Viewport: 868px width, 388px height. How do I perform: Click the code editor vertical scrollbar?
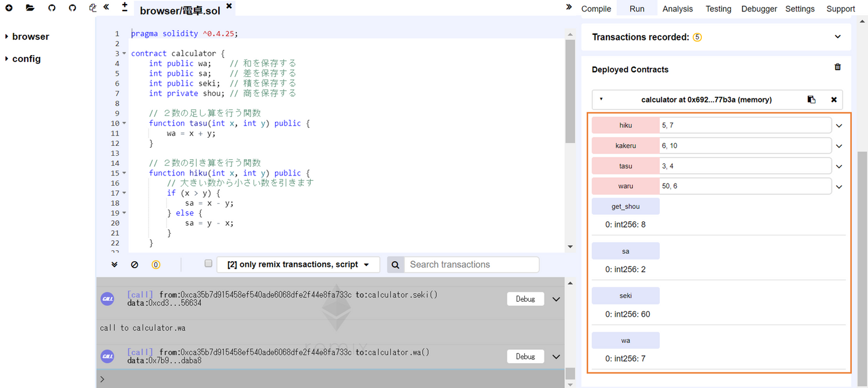point(570,93)
